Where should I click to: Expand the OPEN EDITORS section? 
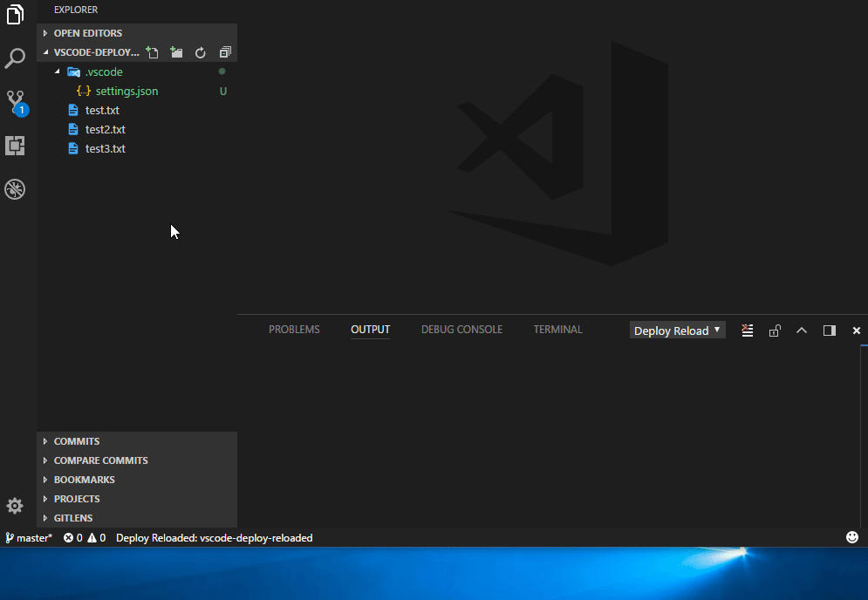[x=137, y=33]
